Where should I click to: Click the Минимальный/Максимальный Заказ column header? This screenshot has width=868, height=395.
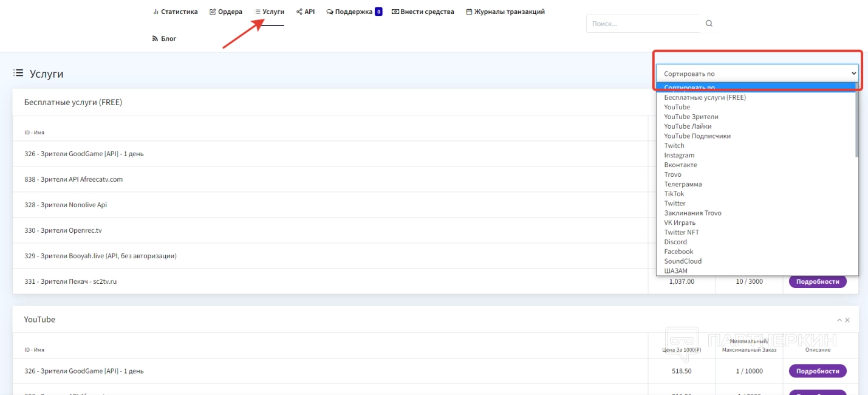(x=749, y=346)
